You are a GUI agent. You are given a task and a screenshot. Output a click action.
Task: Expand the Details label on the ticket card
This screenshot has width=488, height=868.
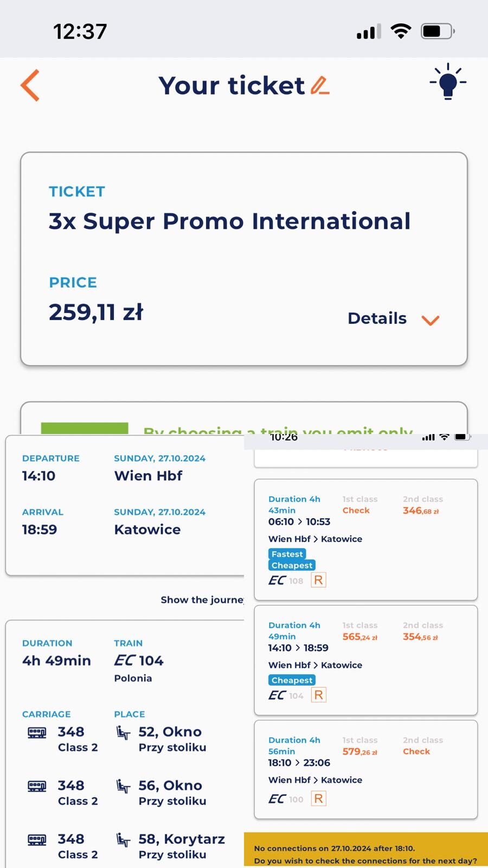(x=377, y=318)
